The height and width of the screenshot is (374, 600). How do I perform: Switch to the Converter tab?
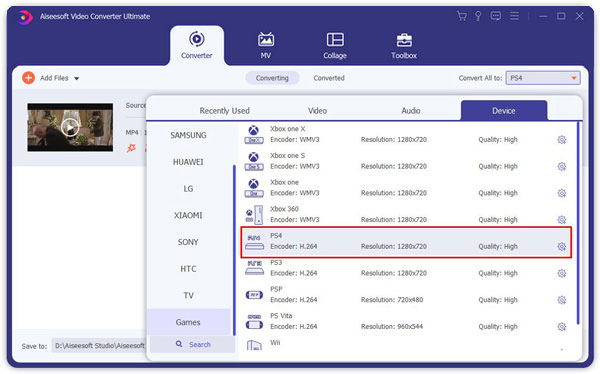point(197,46)
